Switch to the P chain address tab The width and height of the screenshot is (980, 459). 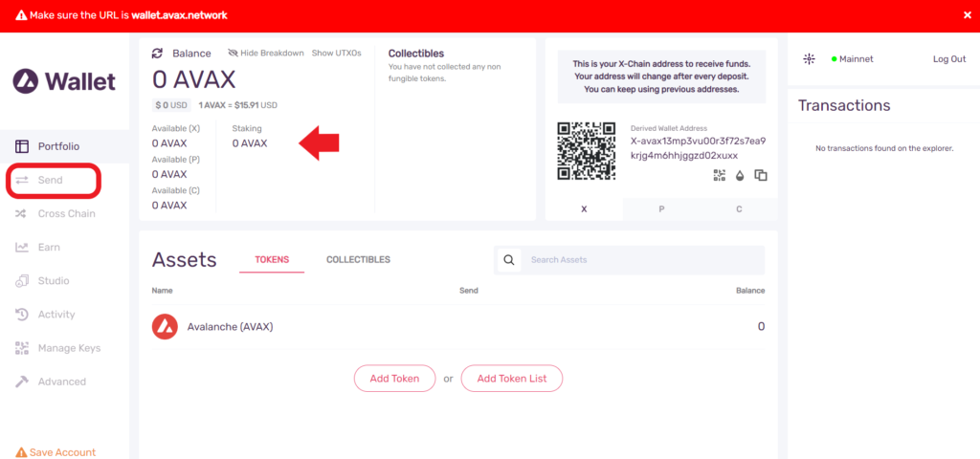(x=661, y=209)
